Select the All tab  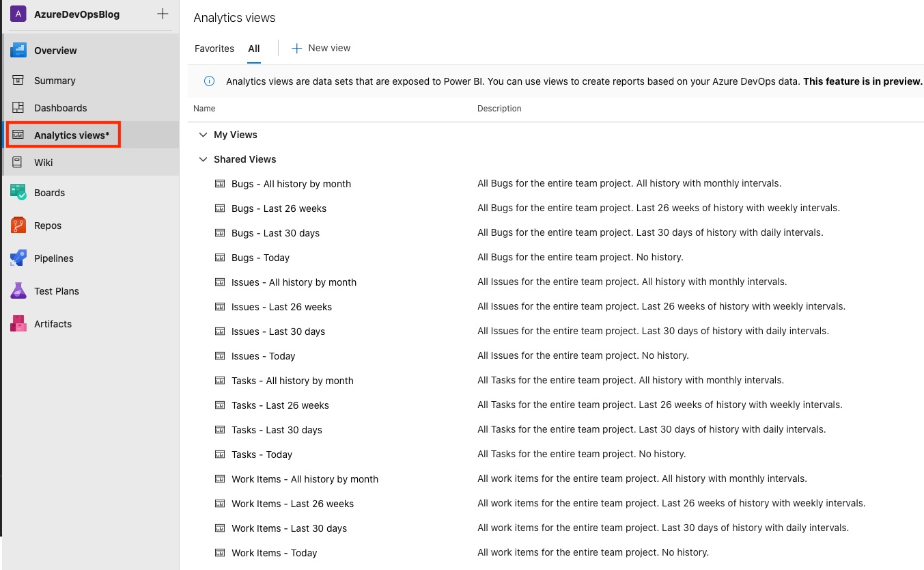[x=254, y=49]
